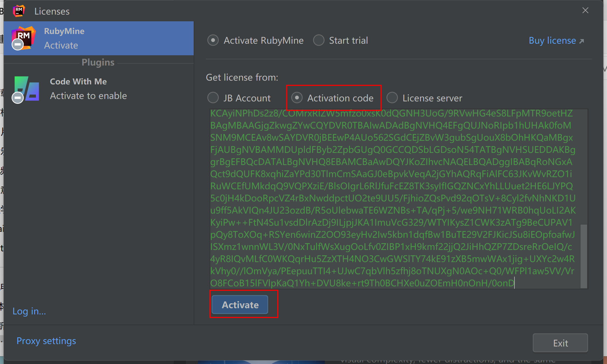
Task: Click the RubyMine logo in header
Action: (x=19, y=11)
